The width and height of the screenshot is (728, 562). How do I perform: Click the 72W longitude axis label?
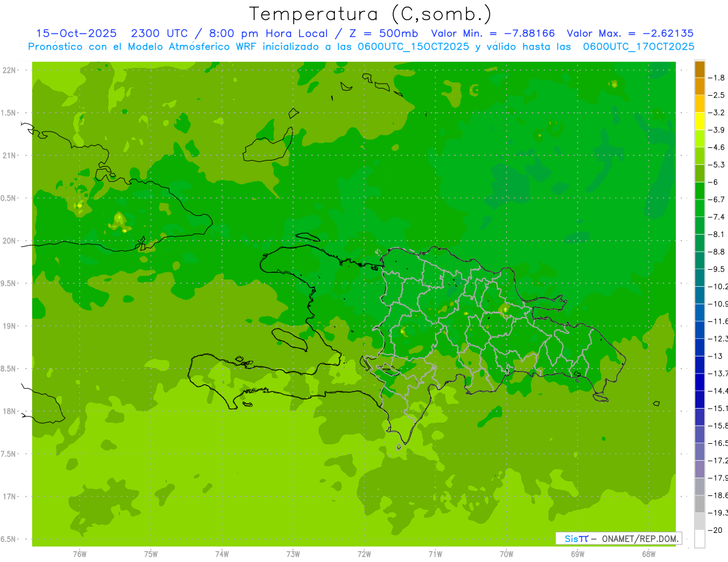[365, 554]
